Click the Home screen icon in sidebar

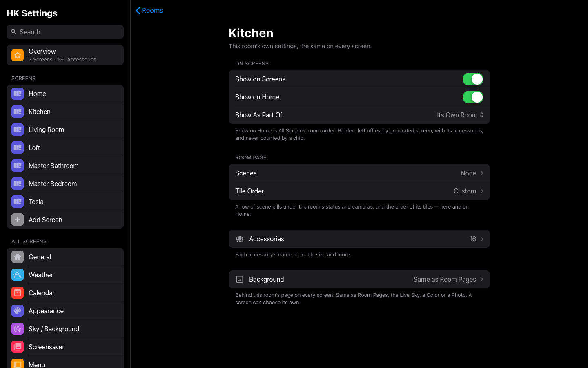(18, 94)
